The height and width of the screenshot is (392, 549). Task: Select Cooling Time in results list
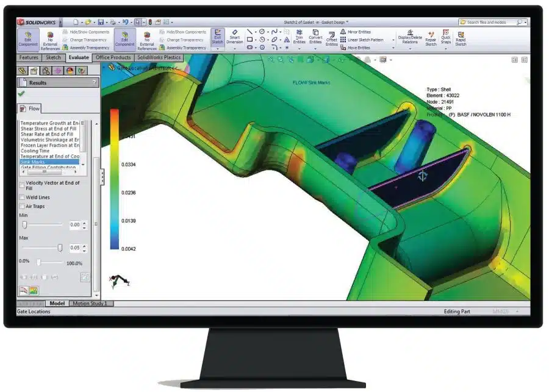click(34, 151)
